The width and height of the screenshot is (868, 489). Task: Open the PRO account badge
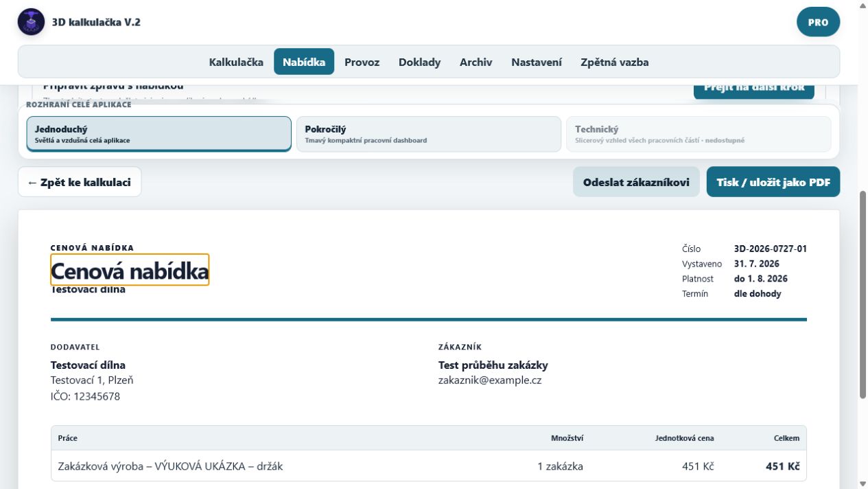[818, 22]
